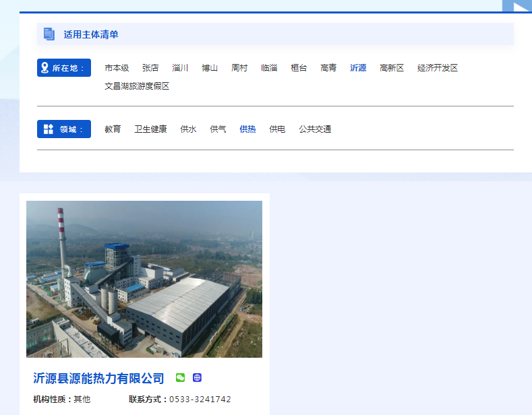Click the grid icon in 领域 label

(49, 129)
